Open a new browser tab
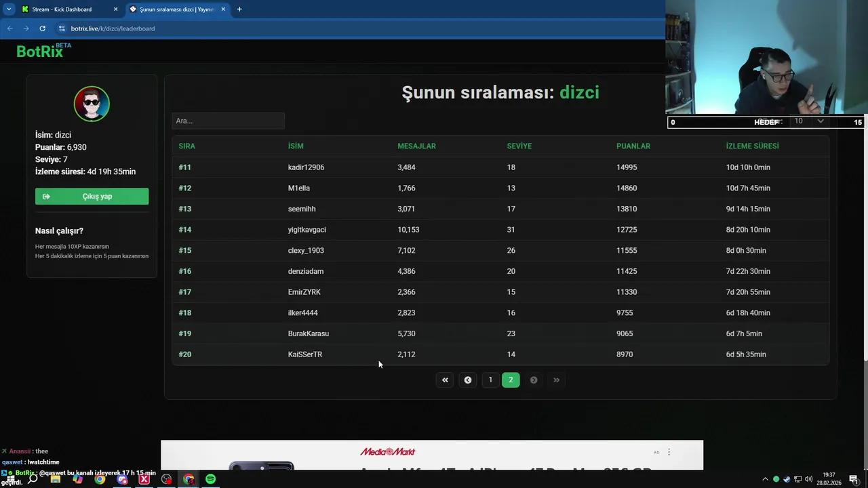The height and width of the screenshot is (488, 868). (239, 9)
